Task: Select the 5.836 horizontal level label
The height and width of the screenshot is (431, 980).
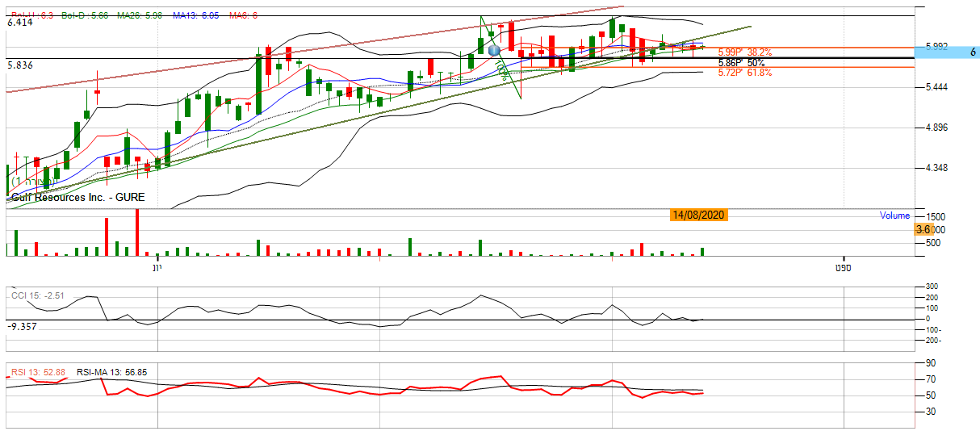Action: pyautogui.click(x=19, y=65)
